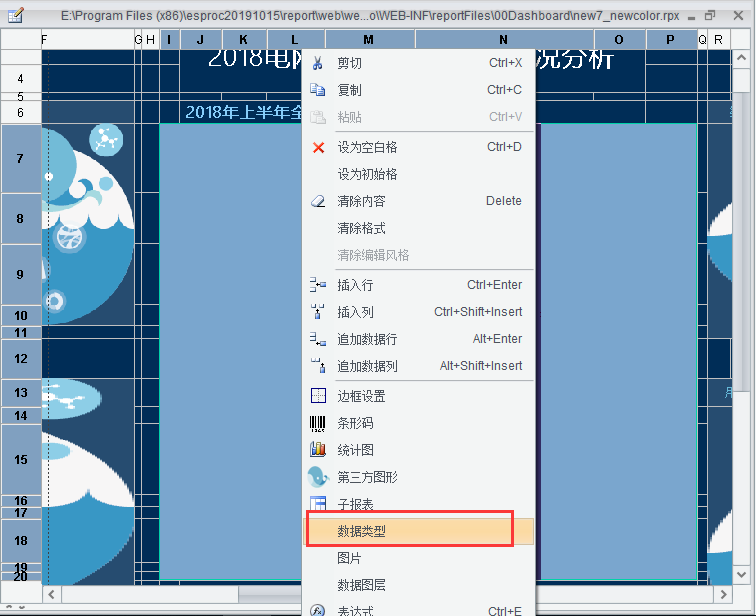Choose 设为初始格 from the context menu

pos(418,174)
